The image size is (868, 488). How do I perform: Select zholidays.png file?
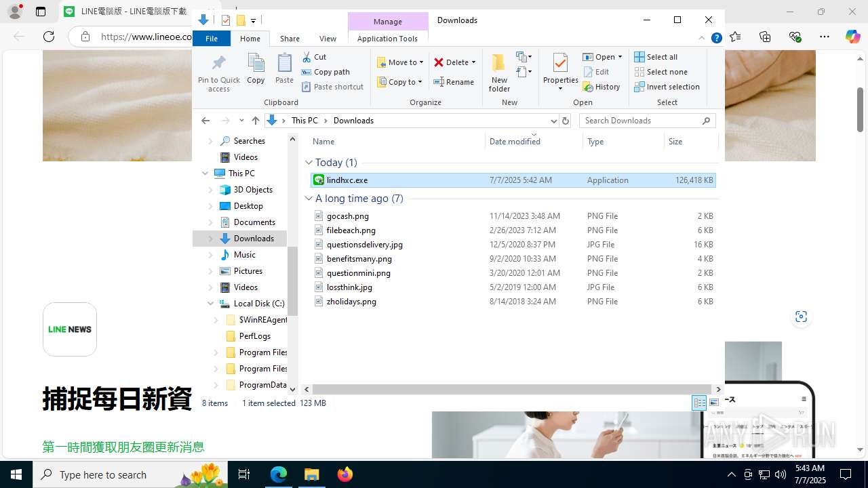pos(351,302)
